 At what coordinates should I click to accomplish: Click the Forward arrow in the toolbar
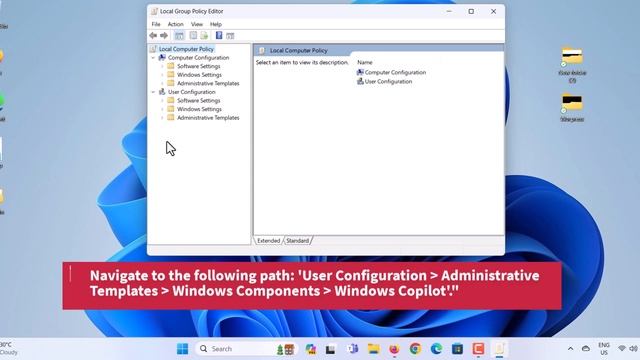(164, 36)
